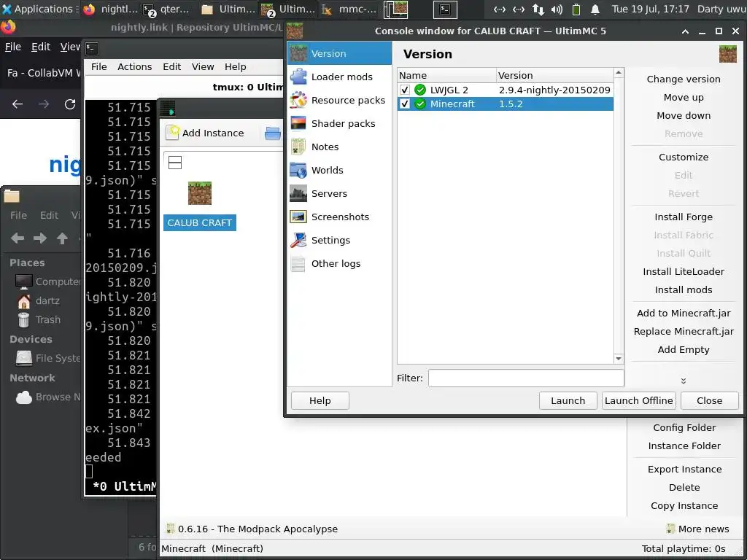Open the terminal Help menu
Viewport: 747px width, 560px height.
(236, 66)
